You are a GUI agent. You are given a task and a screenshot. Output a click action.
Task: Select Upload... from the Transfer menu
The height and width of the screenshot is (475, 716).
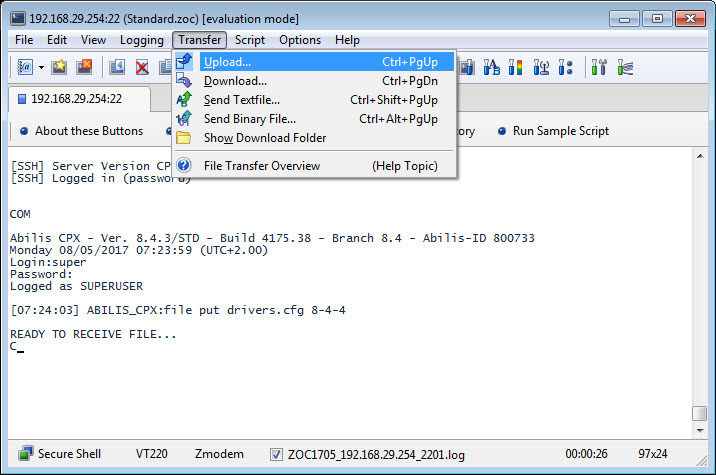227,62
